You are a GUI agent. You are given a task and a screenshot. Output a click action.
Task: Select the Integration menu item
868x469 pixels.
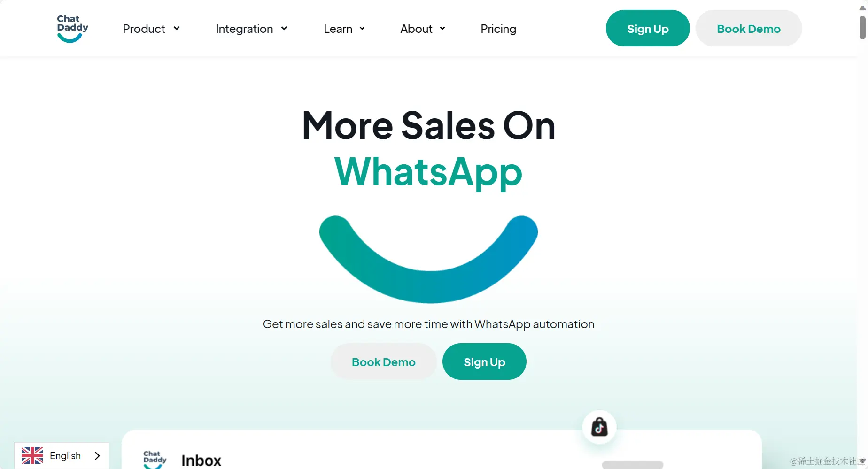click(244, 29)
